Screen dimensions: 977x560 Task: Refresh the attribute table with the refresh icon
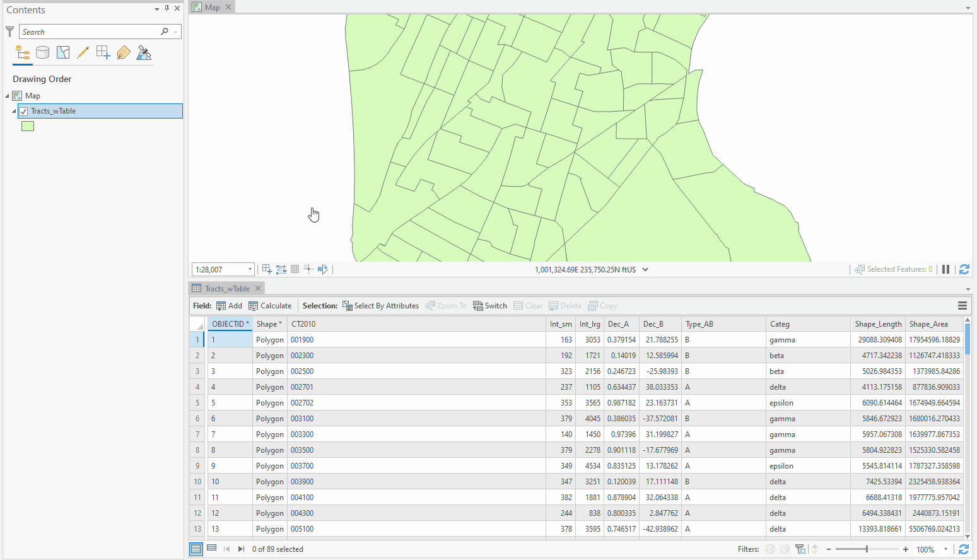[x=964, y=549]
